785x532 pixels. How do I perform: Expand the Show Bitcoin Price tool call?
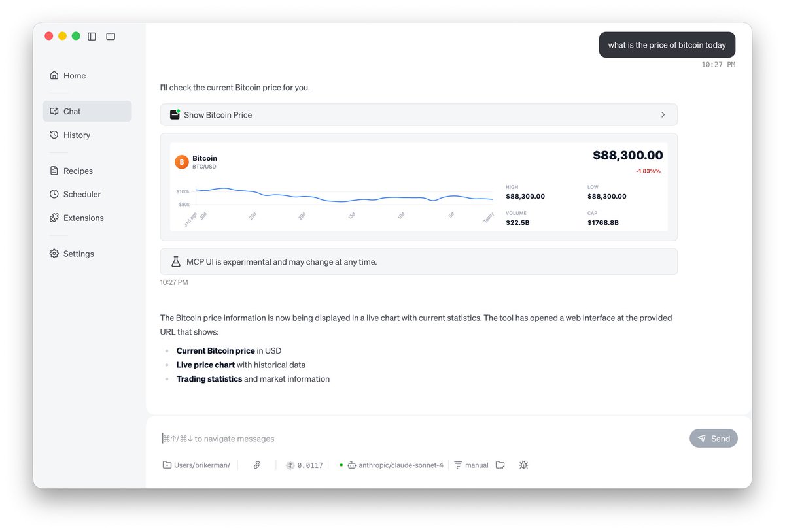(x=419, y=114)
